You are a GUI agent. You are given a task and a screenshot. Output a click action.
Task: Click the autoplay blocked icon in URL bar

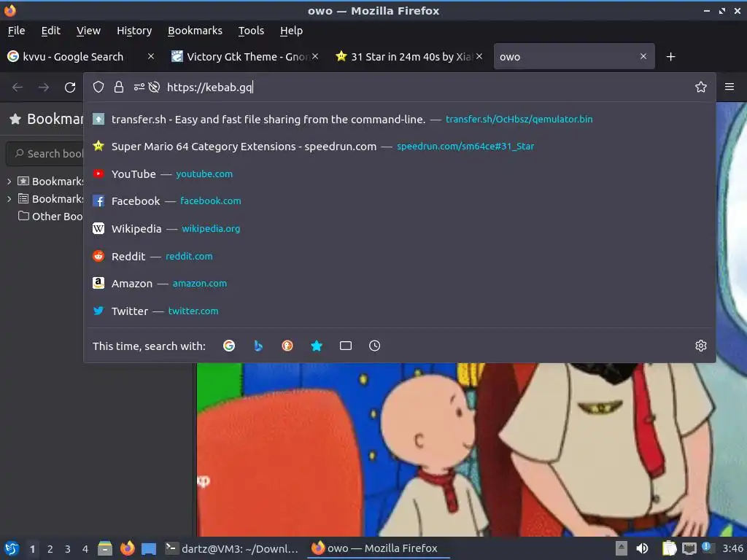click(154, 87)
